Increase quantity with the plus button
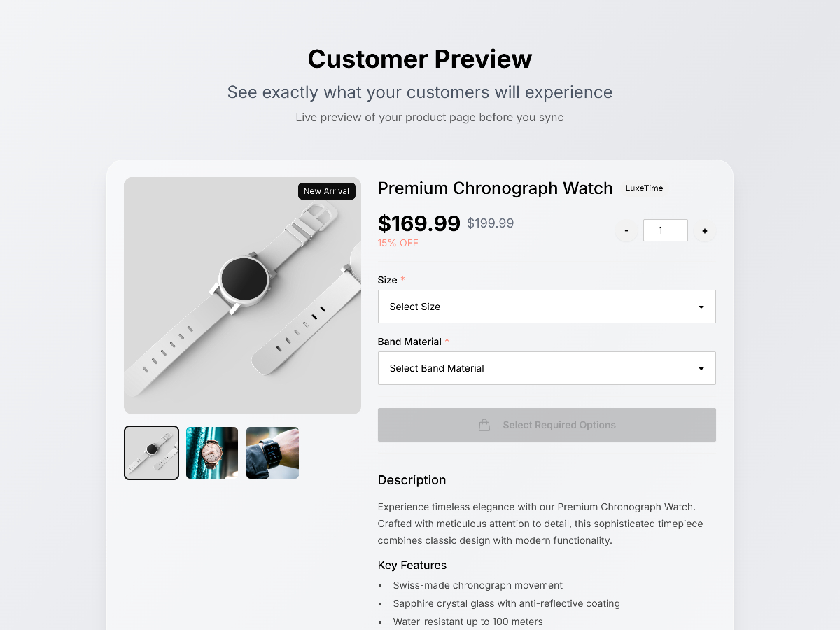840x630 pixels. point(705,231)
